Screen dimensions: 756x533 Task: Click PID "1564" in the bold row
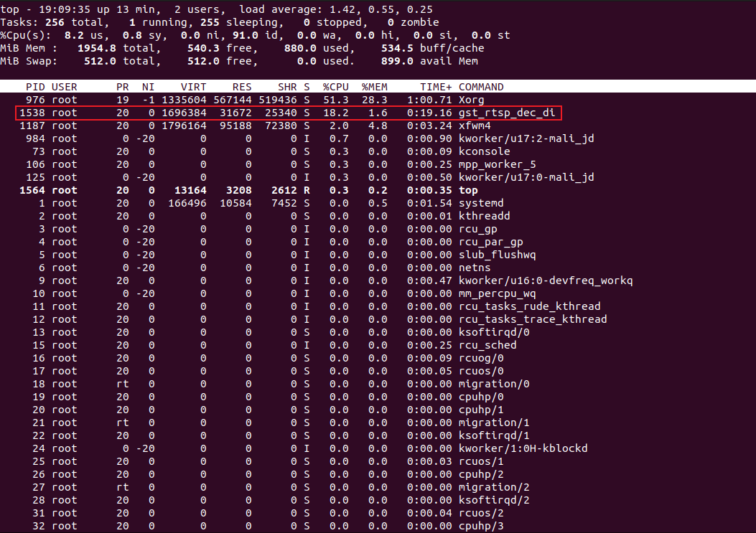pos(32,190)
